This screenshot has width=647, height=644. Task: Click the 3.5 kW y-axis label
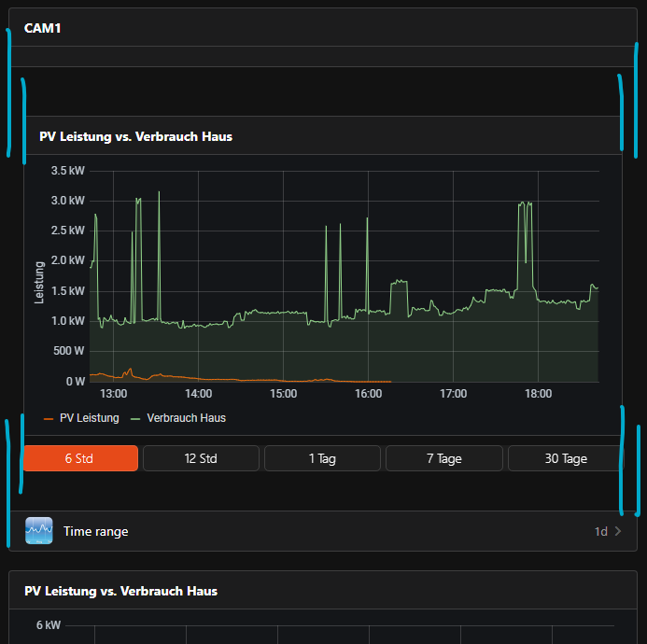pos(68,171)
